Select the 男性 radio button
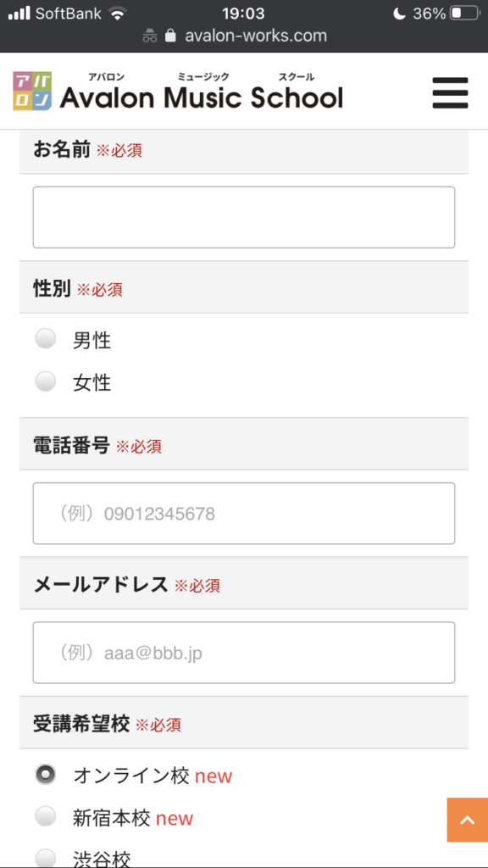Viewport: 488px width, 868px height. coord(46,339)
